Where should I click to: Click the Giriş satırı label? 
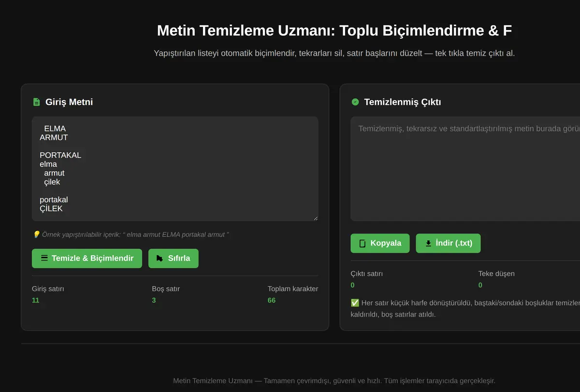pos(48,289)
